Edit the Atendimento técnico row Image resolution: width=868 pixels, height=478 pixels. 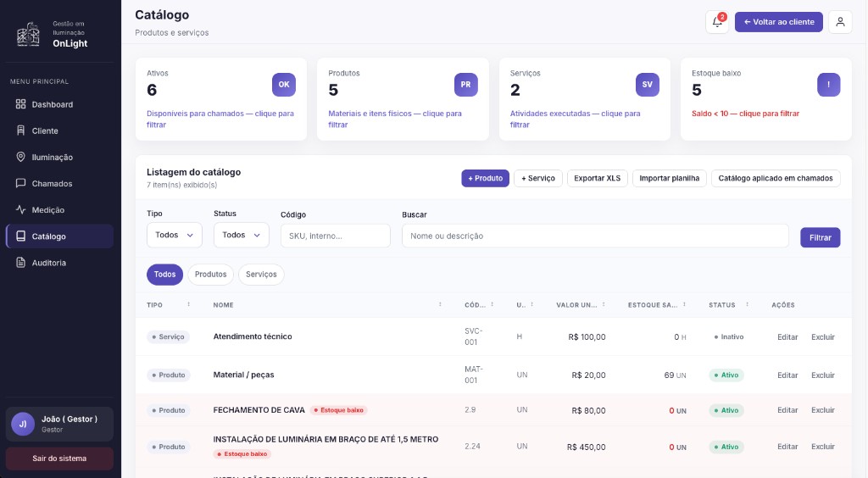click(x=787, y=337)
